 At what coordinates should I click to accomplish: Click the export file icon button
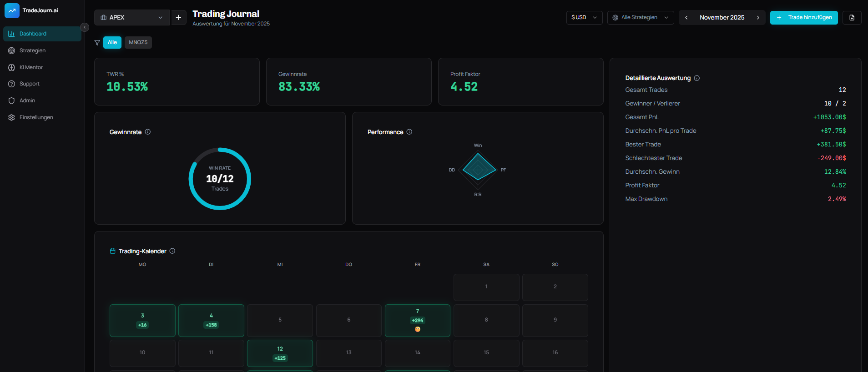852,17
